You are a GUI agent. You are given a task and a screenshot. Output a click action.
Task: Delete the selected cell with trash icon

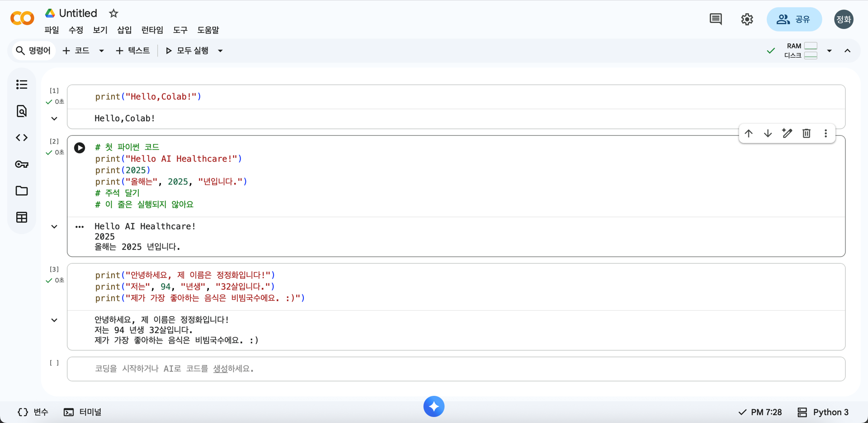(x=807, y=133)
